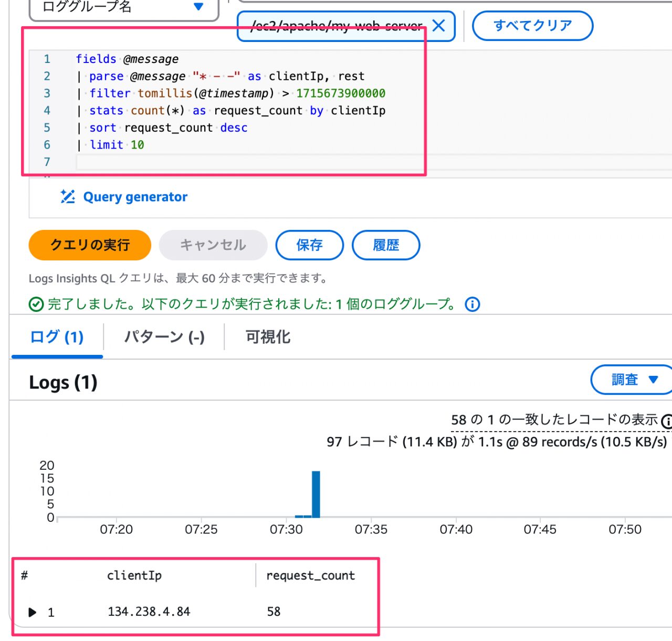Click the tall histogram bar near 07:30
Image resolution: width=672 pixels, height=641 pixels.
pyautogui.click(x=316, y=494)
